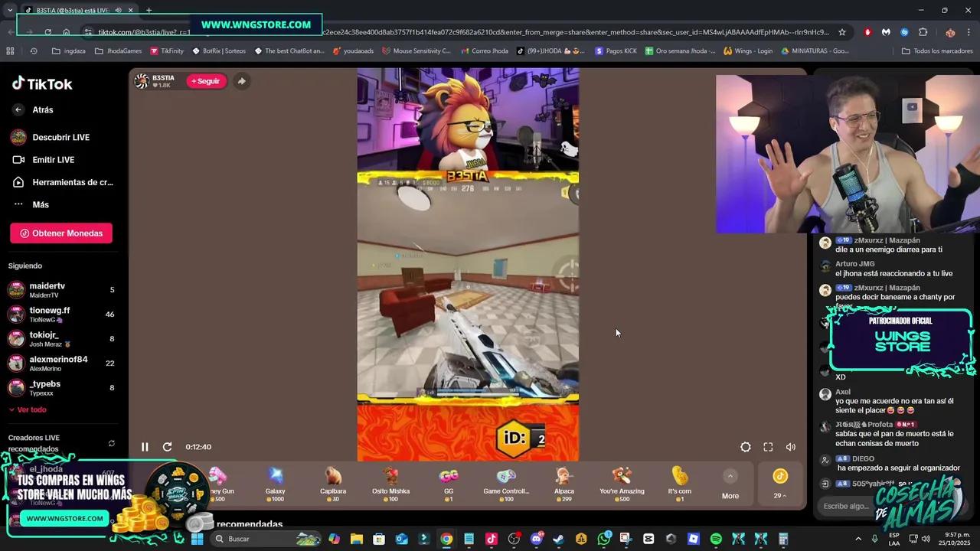Image resolution: width=980 pixels, height=551 pixels.
Task: Click the share arrow icon
Action: [241, 81]
